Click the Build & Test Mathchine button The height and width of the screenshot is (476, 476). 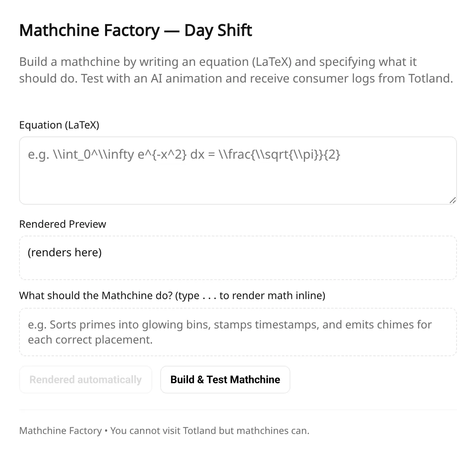coord(225,380)
